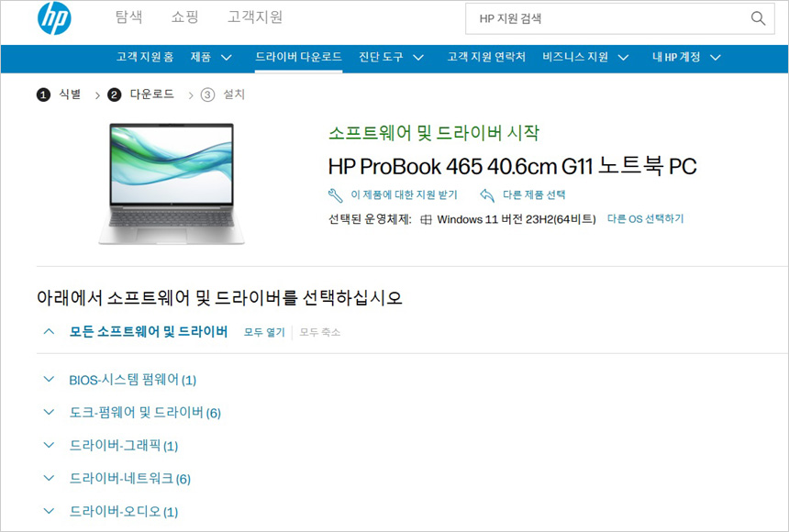Click the HP logo
The width and height of the screenshot is (789, 532).
pos(54,18)
